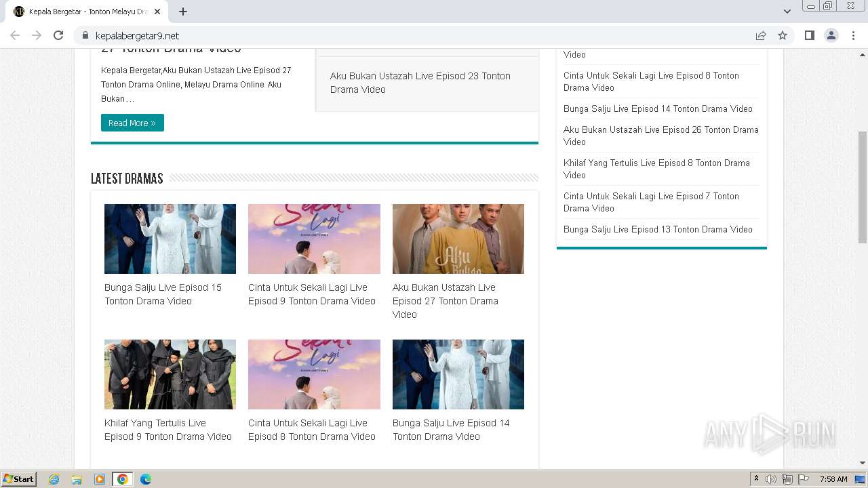This screenshot has height=488, width=868.
Task: Open Bunga Salju Episod 15 thumbnail
Action: [x=170, y=239]
